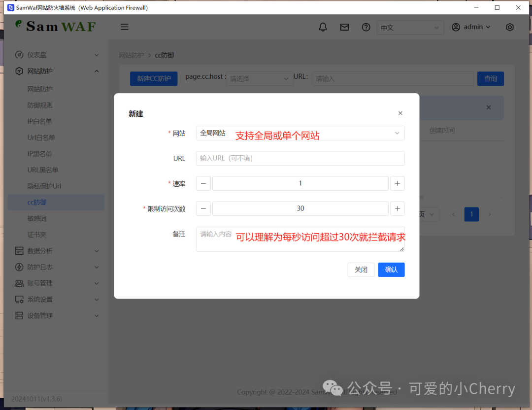
Task: Expand the 仪表盘 menu chevron
Action: [97, 55]
